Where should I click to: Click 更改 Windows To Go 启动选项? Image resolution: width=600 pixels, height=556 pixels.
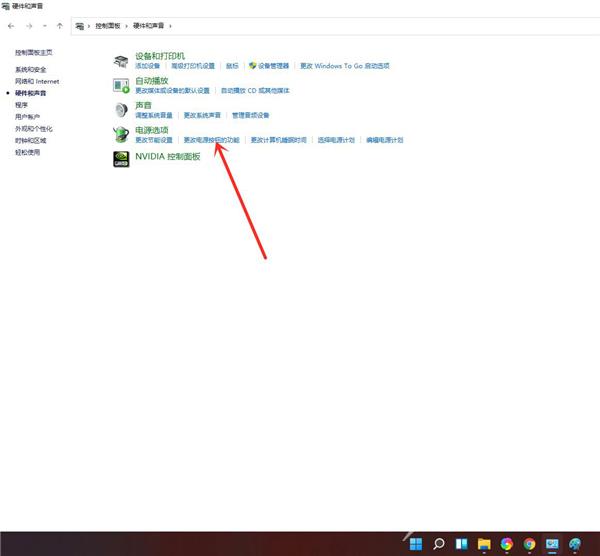coord(345,66)
